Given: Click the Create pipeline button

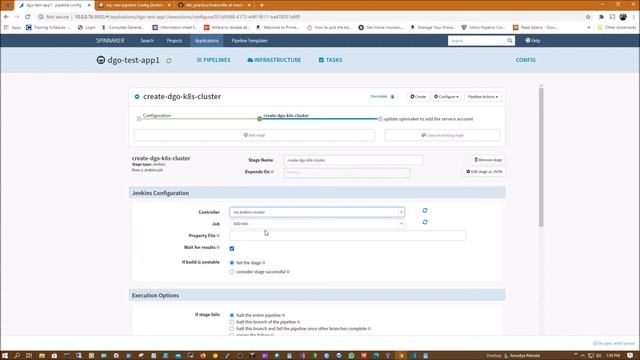Looking at the screenshot, I should [418, 97].
